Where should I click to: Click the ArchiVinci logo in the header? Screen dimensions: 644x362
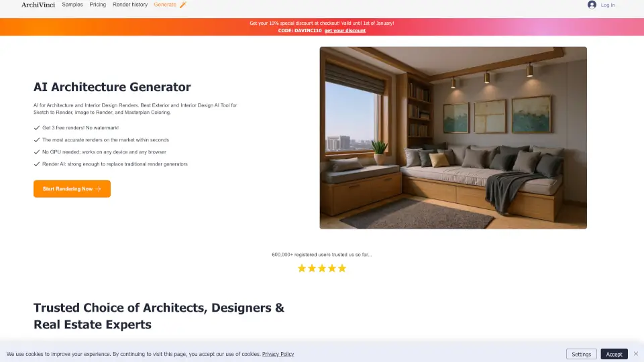point(38,5)
